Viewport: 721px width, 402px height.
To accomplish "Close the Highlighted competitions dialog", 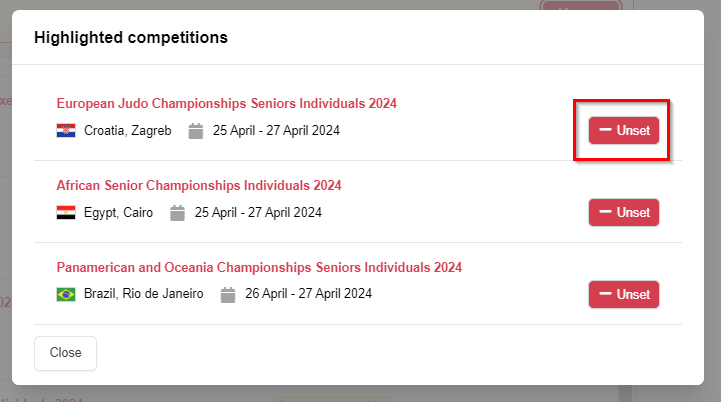I will [x=65, y=353].
